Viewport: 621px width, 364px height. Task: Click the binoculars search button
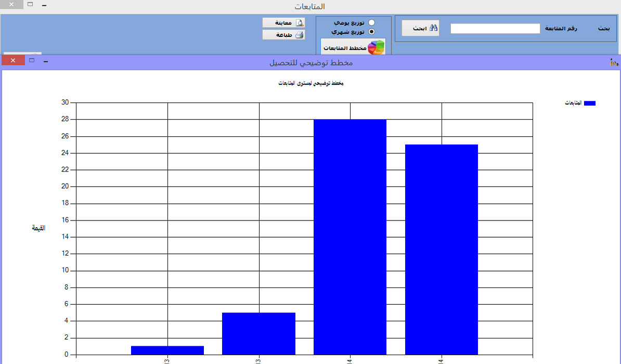[x=420, y=28]
